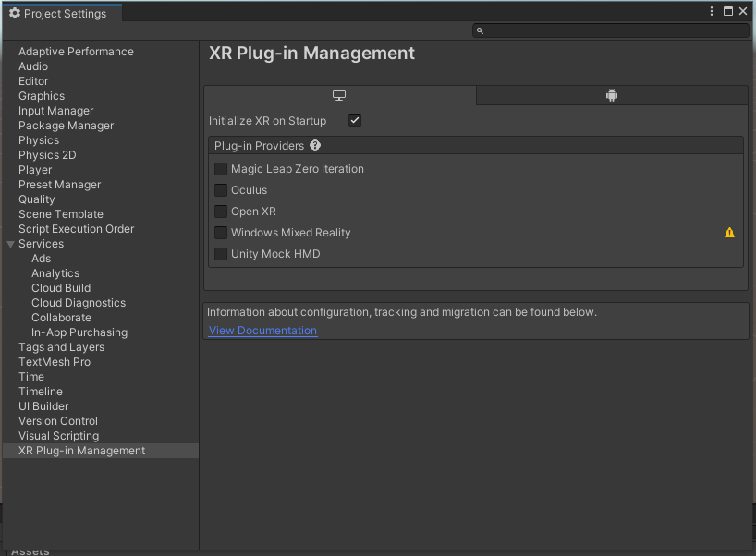Open the Time settings category

click(31, 377)
